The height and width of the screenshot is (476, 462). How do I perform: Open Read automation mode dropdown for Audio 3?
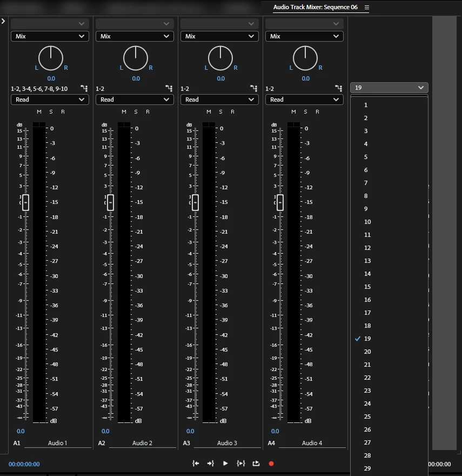[x=219, y=100]
